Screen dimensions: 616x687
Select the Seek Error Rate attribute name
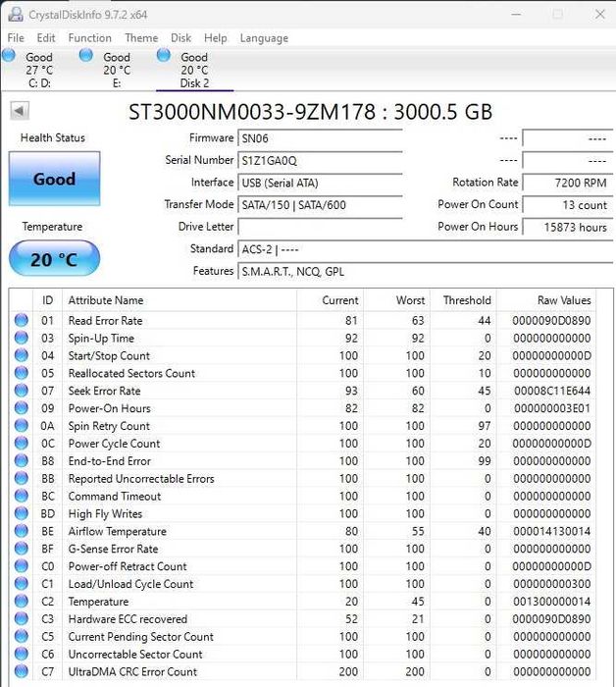104,391
